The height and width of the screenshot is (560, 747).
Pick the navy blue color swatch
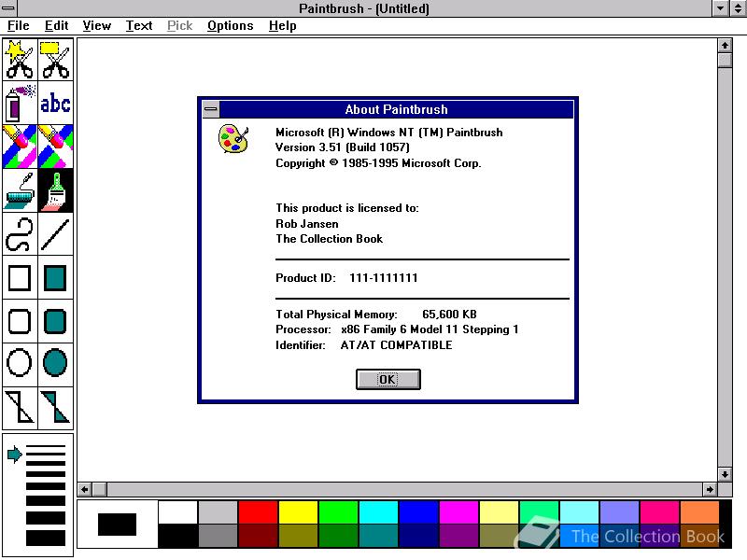click(418, 535)
